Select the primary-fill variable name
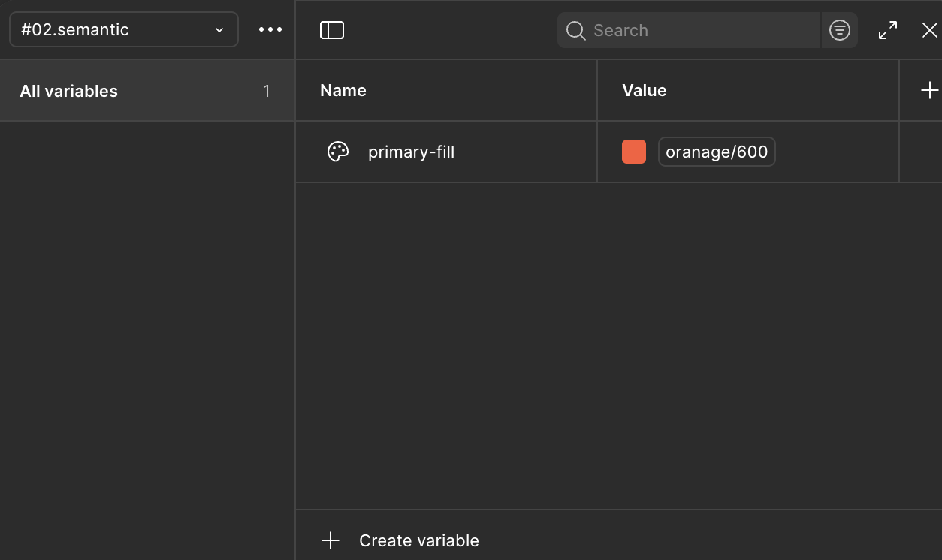This screenshot has height=560, width=942. pyautogui.click(x=411, y=152)
